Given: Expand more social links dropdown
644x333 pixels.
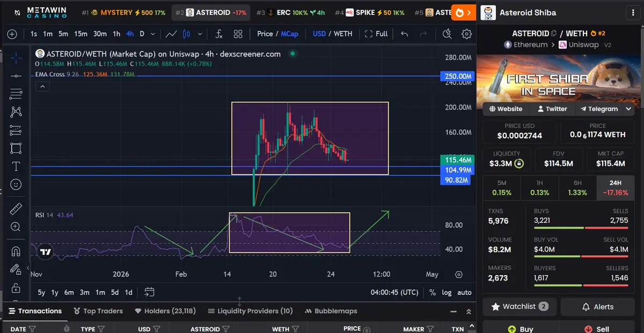Looking at the screenshot, I should 629,109.
